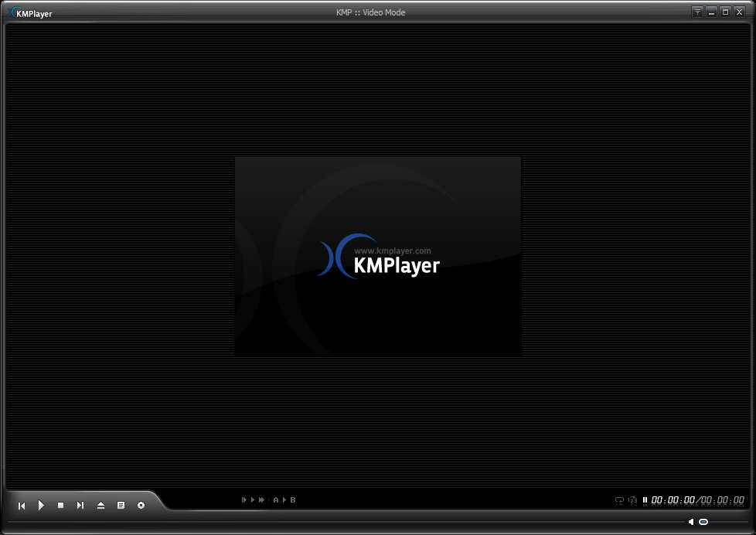756x535 pixels.
Task: Open the KMPlayer logo main menu
Action: (31, 12)
